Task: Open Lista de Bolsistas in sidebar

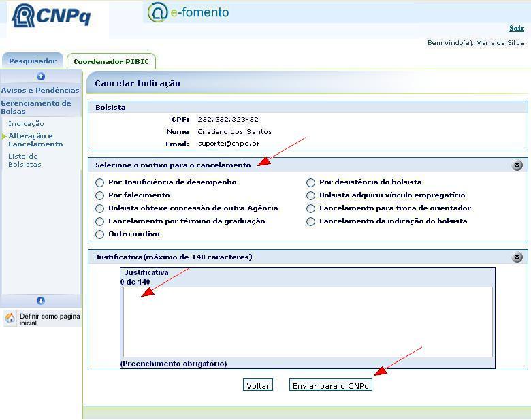Action: tap(23, 160)
